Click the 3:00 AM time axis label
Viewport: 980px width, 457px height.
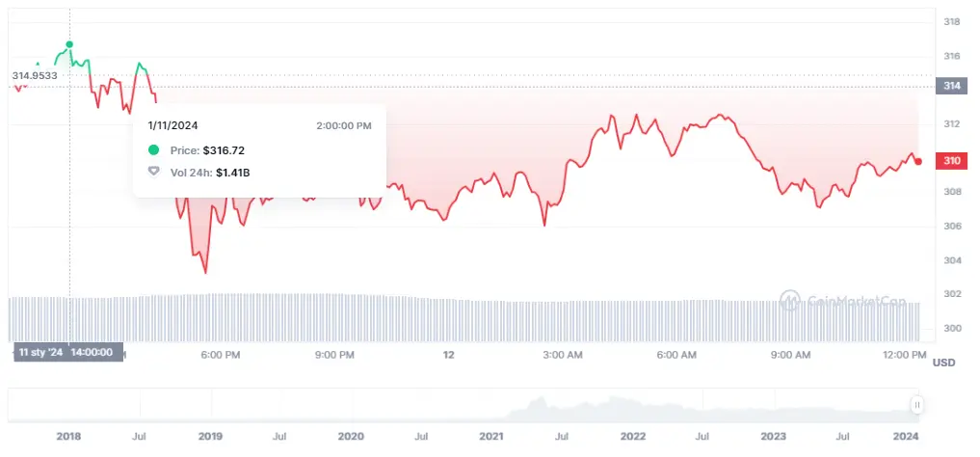pos(563,355)
